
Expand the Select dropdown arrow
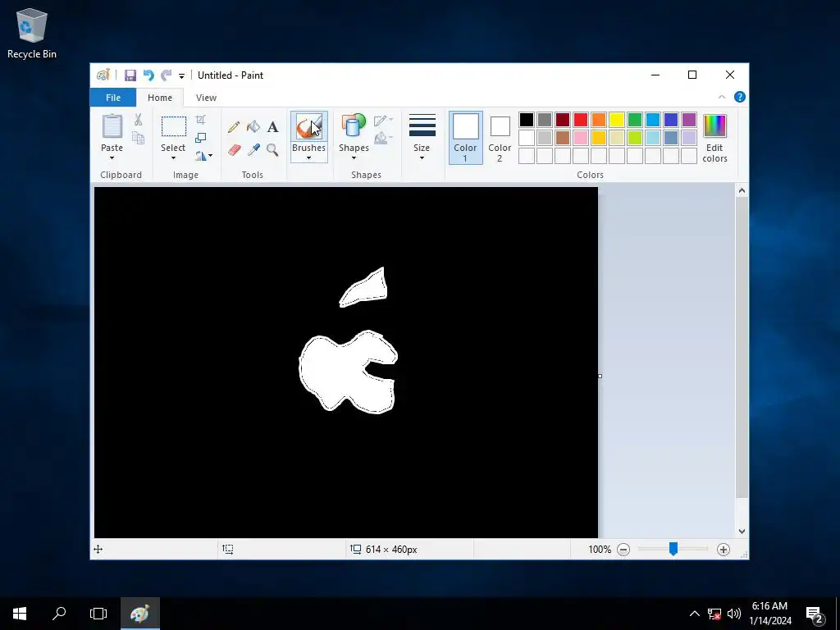point(173,158)
